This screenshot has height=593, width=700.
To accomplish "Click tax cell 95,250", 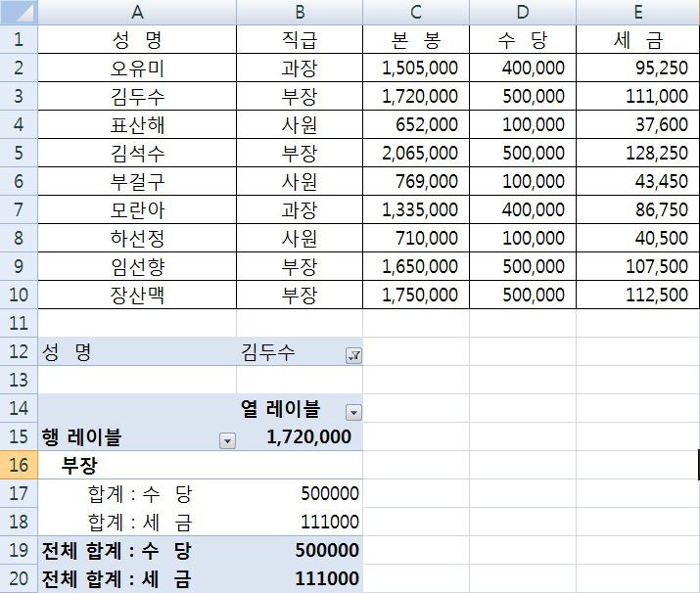I will [x=638, y=68].
